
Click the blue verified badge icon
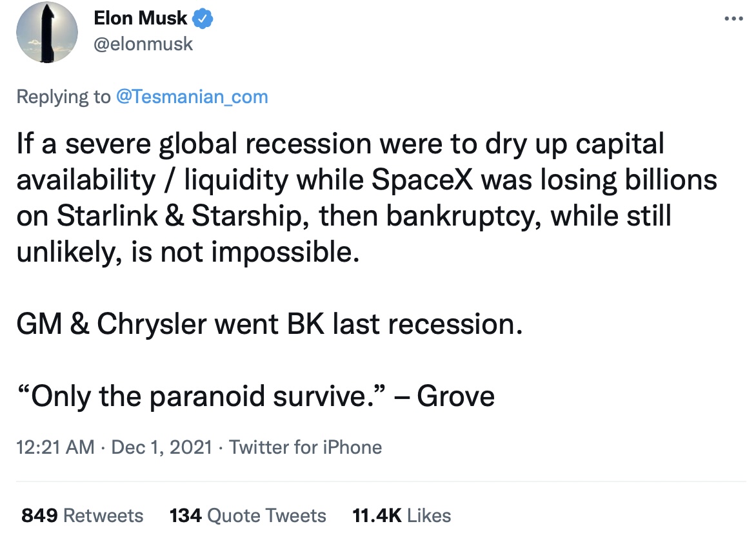[x=203, y=19]
